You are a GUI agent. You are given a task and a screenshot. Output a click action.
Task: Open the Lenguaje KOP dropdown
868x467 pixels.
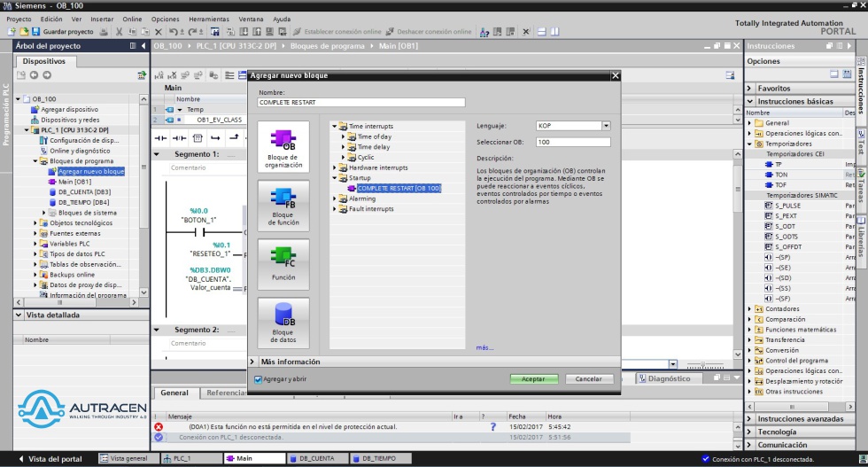pyautogui.click(x=606, y=126)
